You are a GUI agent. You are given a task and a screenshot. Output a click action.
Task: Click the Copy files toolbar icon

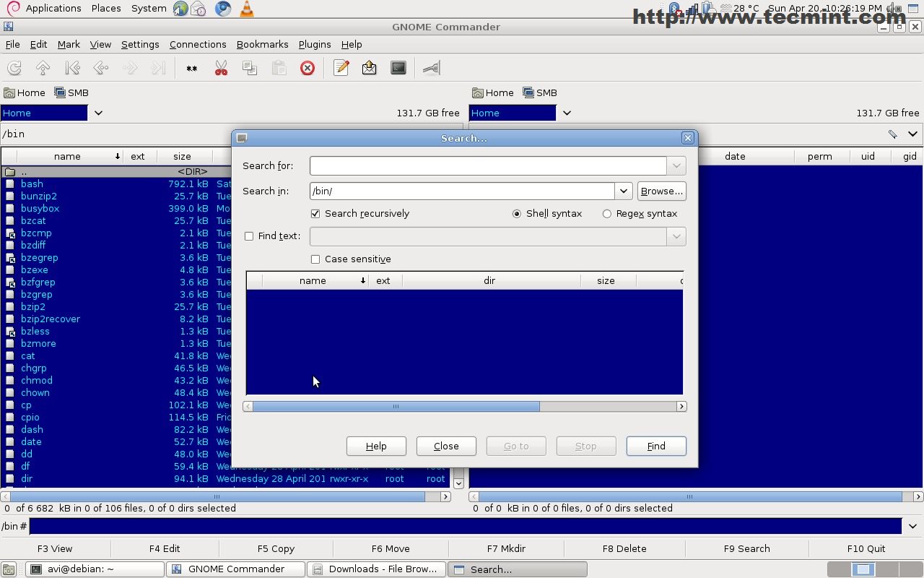pyautogui.click(x=250, y=68)
